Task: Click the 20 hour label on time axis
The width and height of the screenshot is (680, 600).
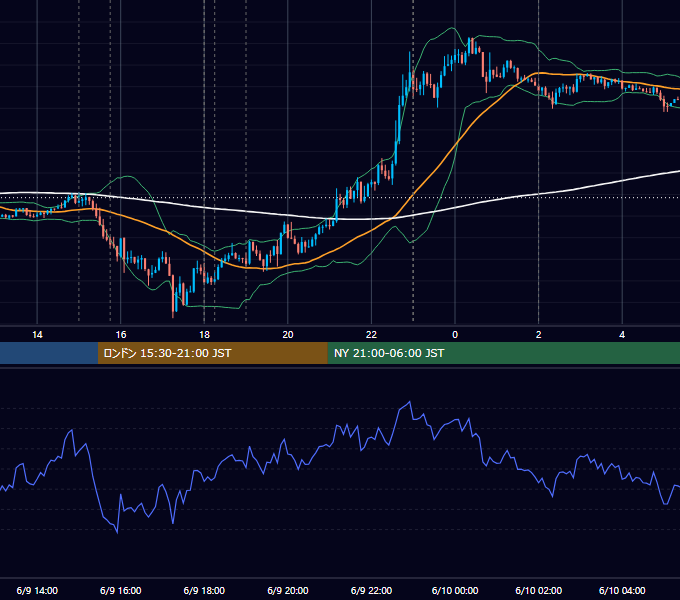Action: pos(288,335)
